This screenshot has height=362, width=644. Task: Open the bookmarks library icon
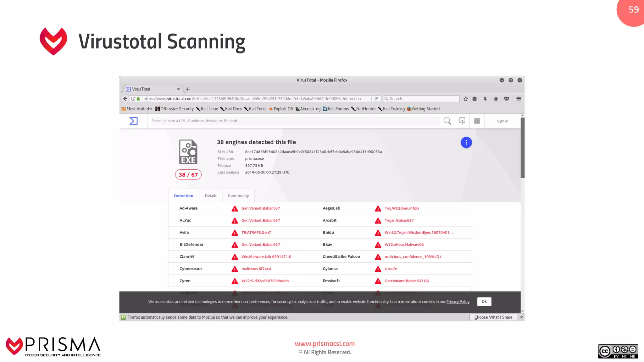(475, 99)
